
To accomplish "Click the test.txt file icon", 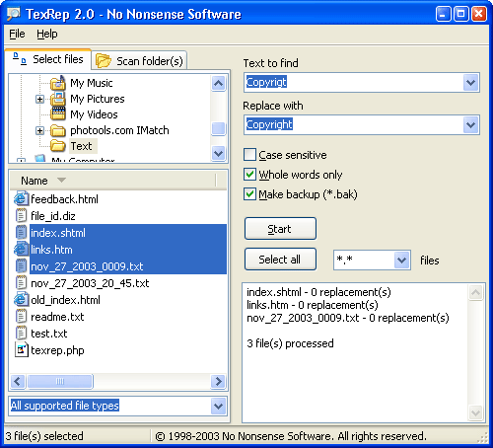I will 21,334.
